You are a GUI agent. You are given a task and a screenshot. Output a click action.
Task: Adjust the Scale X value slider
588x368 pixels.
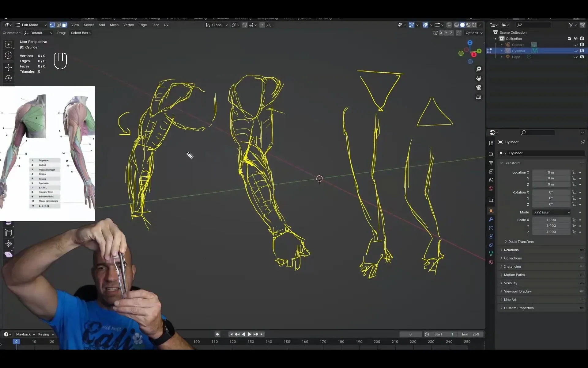pyautogui.click(x=551, y=220)
